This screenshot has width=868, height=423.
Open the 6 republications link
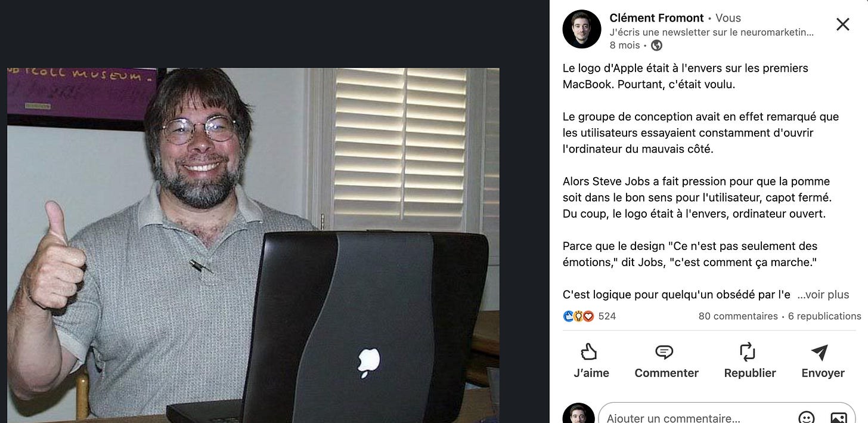tap(824, 316)
